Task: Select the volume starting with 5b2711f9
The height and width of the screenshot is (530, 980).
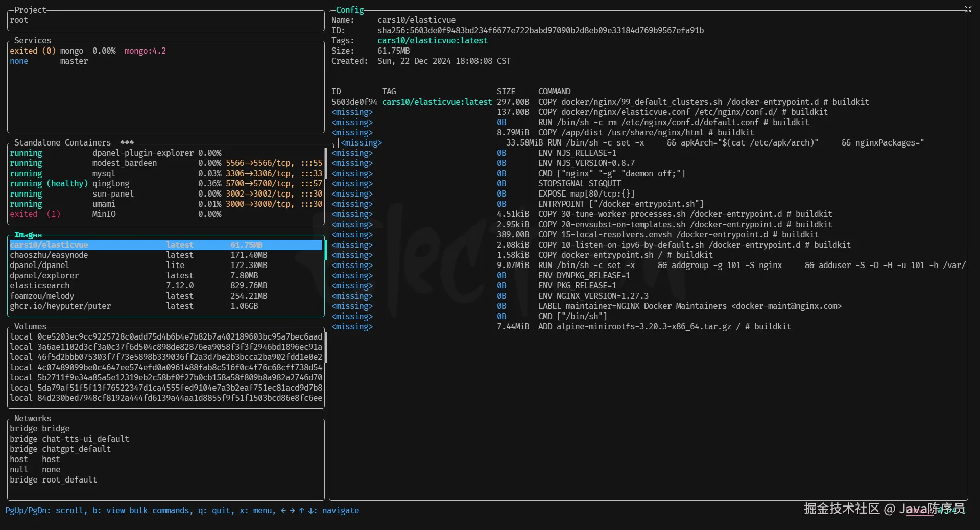Action: 166,377
